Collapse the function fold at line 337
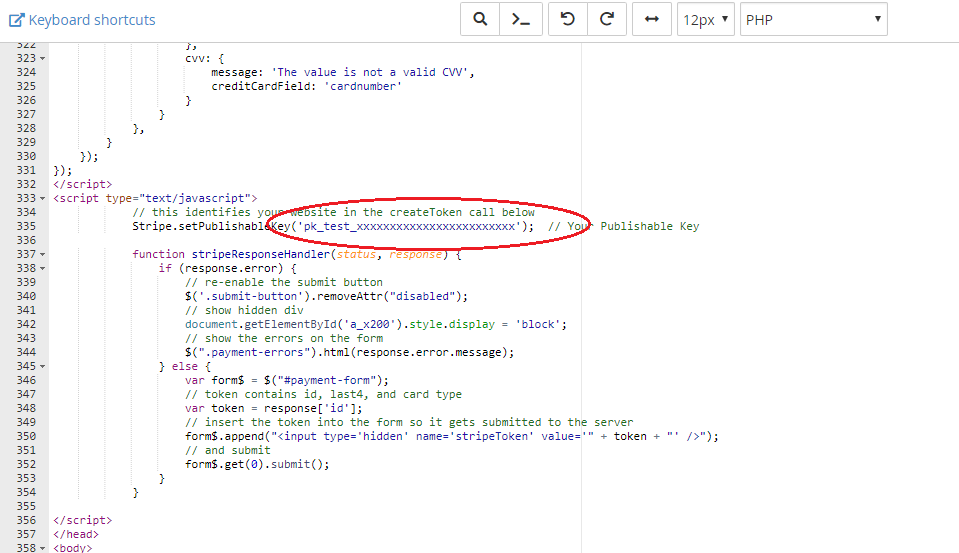The height and width of the screenshot is (553, 959). coord(42,254)
